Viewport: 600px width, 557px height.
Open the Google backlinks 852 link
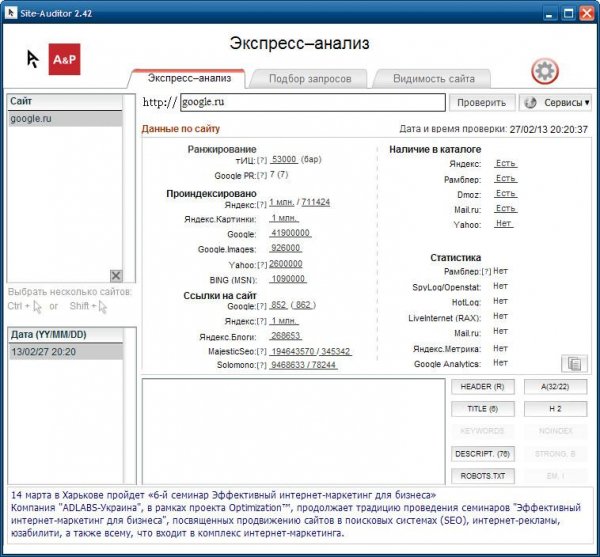click(279, 305)
